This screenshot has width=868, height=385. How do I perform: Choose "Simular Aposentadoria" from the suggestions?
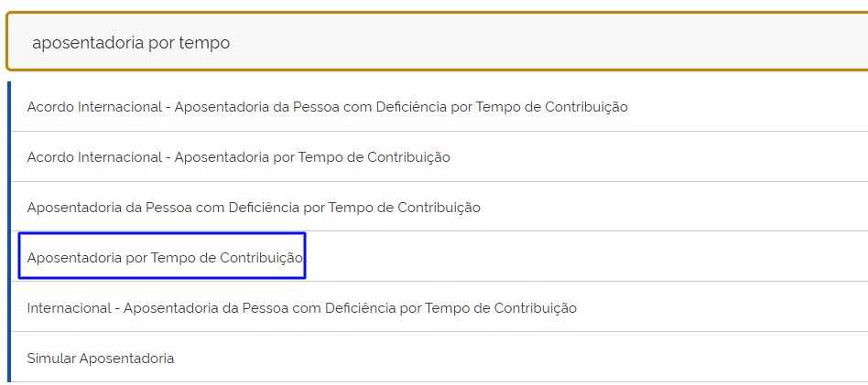101,358
